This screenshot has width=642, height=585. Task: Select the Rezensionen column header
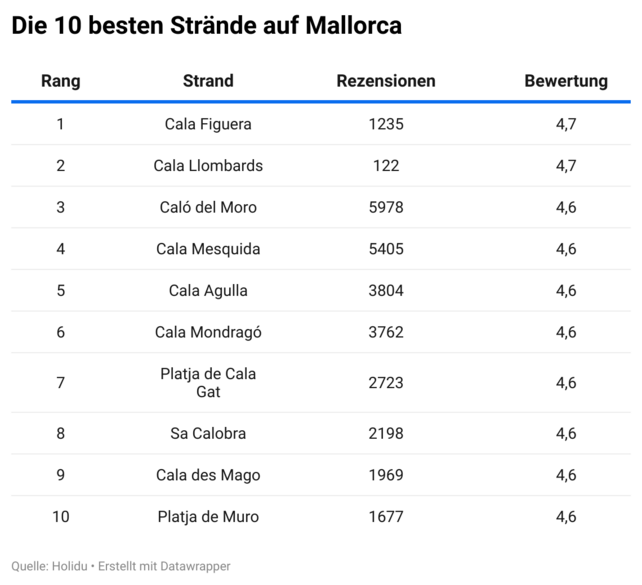385,81
